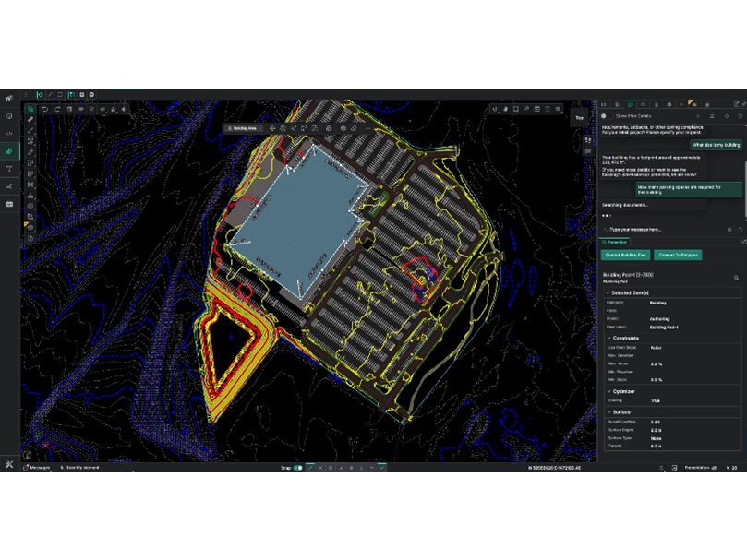The width and height of the screenshot is (747, 560).
Task: Select the highlighted green link sidebar icon
Action: pyautogui.click(x=9, y=150)
